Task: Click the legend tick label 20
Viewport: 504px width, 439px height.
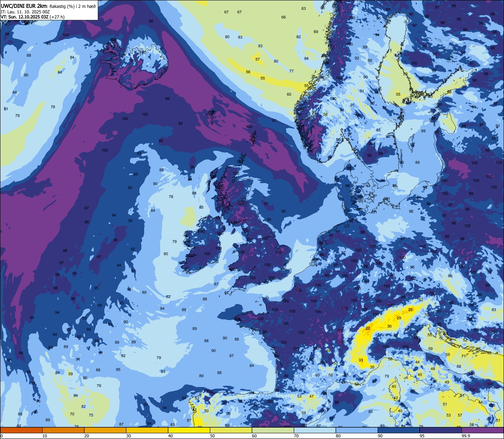Action: (86, 436)
